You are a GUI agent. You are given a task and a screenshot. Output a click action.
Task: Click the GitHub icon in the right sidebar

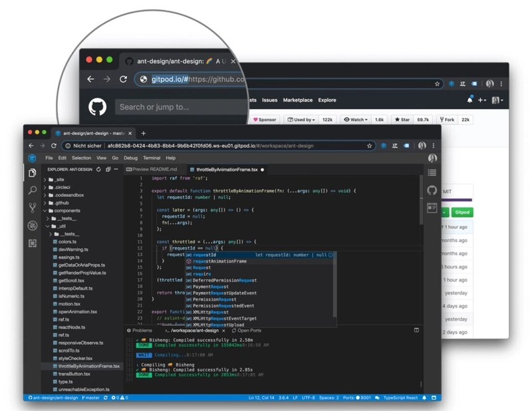[432, 190]
